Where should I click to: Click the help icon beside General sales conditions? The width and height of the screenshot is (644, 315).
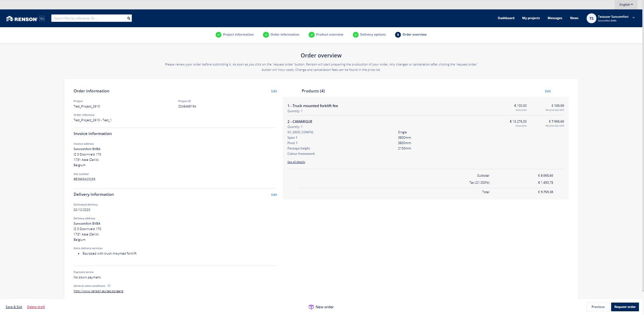109,286
